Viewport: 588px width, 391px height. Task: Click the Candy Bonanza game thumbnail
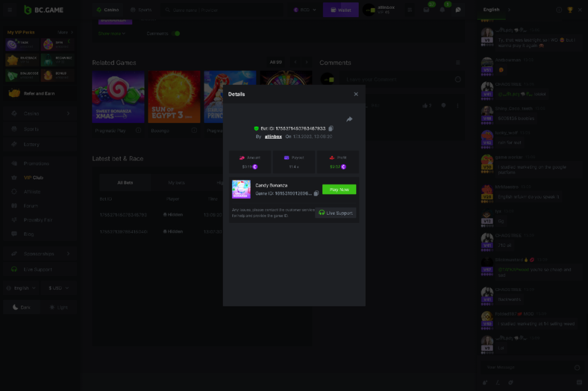[241, 189]
